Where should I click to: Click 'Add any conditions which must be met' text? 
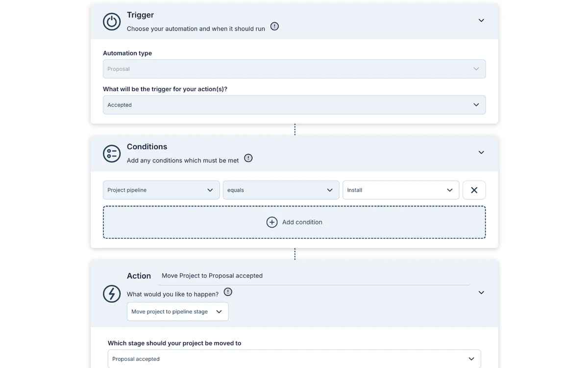pyautogui.click(x=183, y=160)
